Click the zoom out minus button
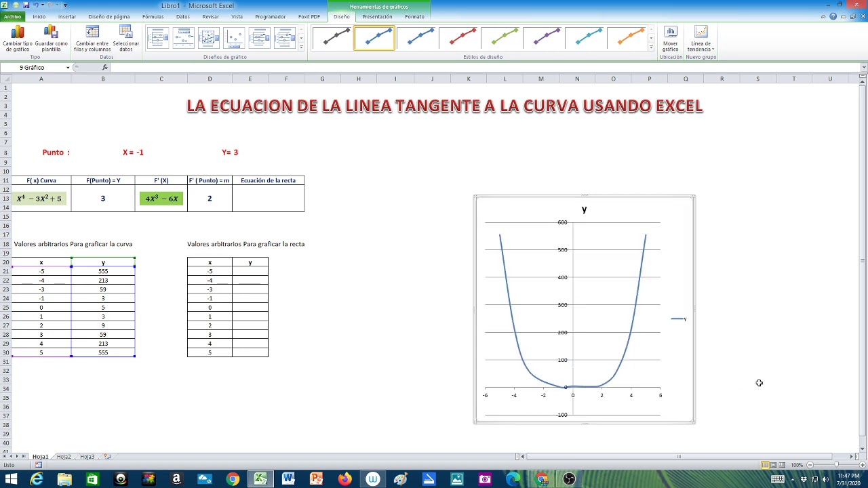 pos(810,465)
